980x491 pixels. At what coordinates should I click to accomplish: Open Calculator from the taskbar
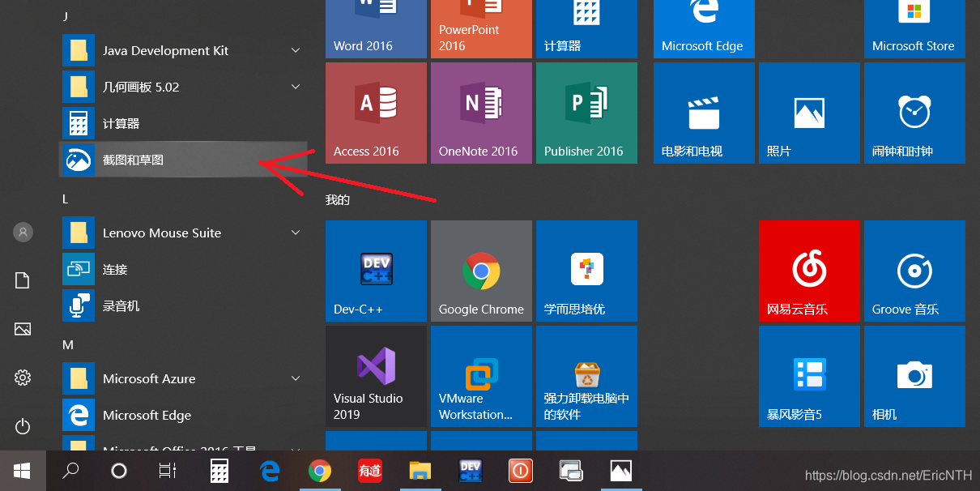219,470
